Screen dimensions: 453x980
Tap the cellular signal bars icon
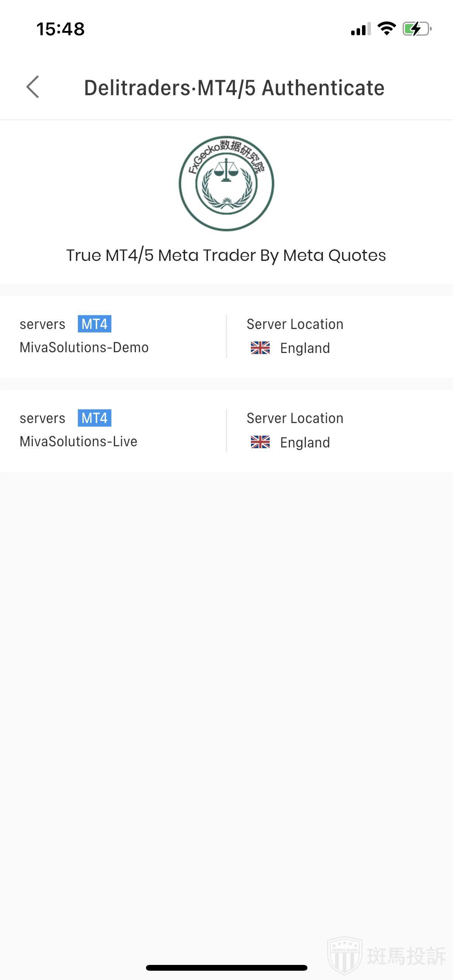(x=360, y=29)
